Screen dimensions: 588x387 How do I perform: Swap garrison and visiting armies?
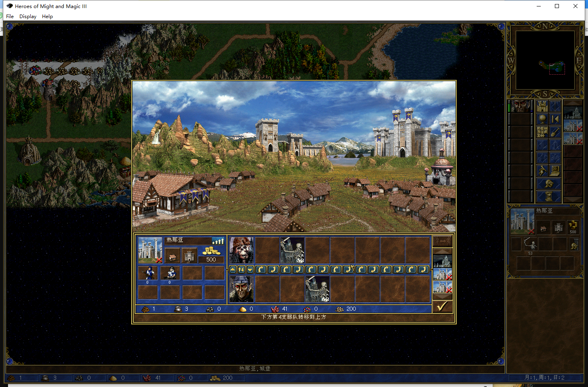click(x=241, y=270)
